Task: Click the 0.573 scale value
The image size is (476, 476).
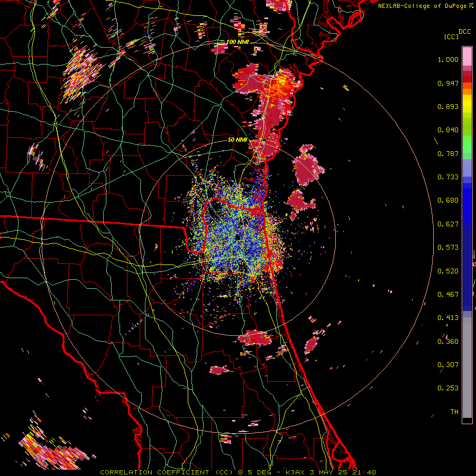Action: click(x=448, y=248)
